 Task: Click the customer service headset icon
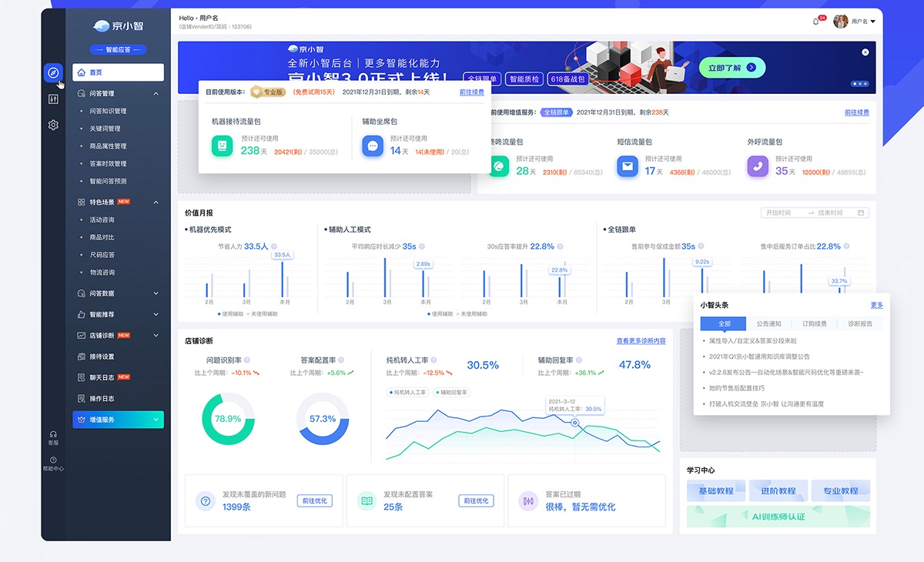pos(53,435)
